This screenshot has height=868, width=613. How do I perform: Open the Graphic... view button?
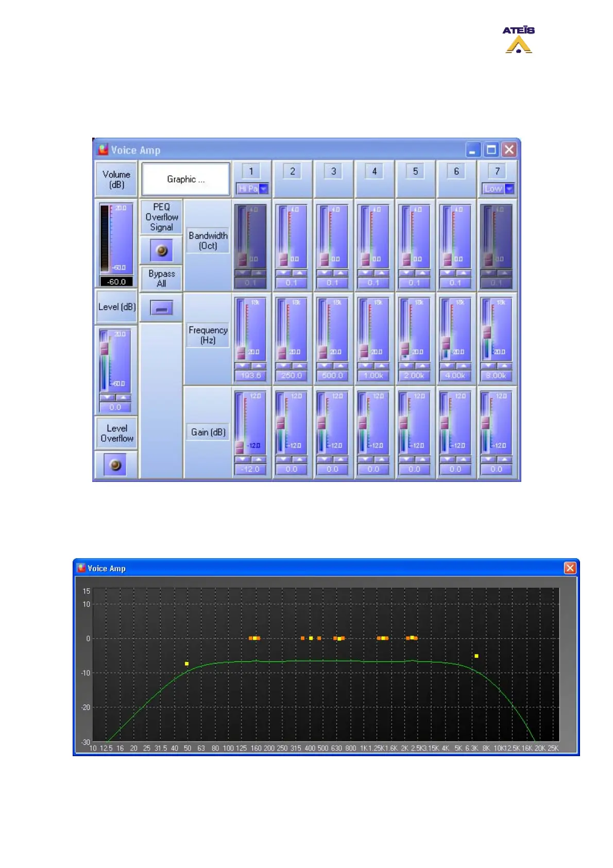(185, 179)
